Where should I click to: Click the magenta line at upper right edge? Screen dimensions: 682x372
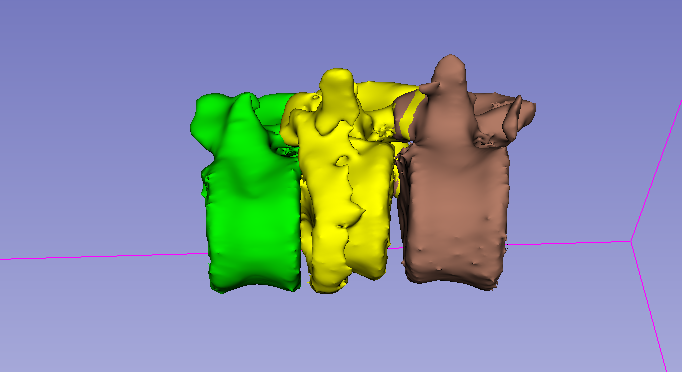click(x=657, y=170)
